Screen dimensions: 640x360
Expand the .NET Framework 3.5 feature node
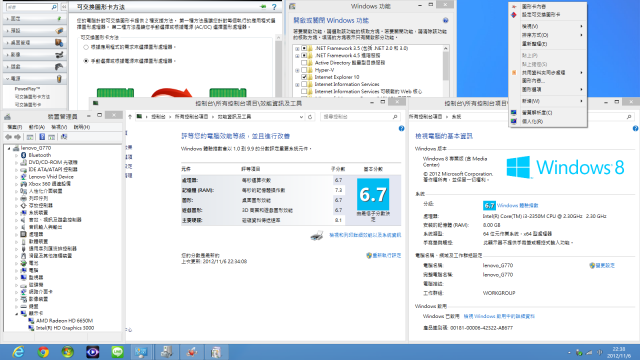[297, 49]
